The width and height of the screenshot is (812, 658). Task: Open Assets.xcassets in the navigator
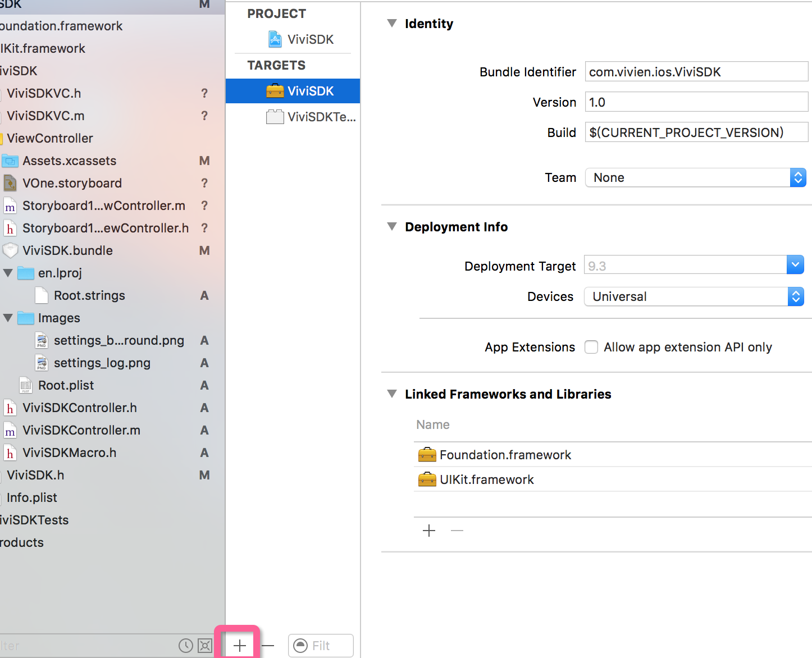click(70, 161)
